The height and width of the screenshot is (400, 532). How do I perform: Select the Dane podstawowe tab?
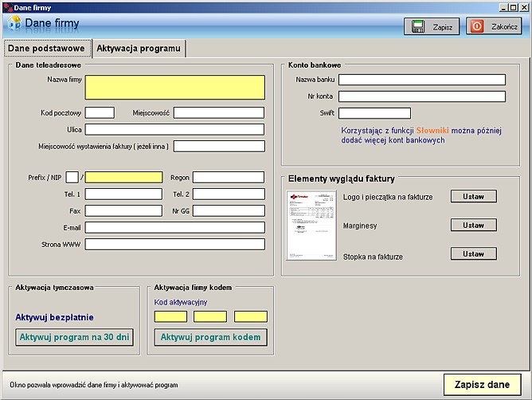[x=46, y=49]
